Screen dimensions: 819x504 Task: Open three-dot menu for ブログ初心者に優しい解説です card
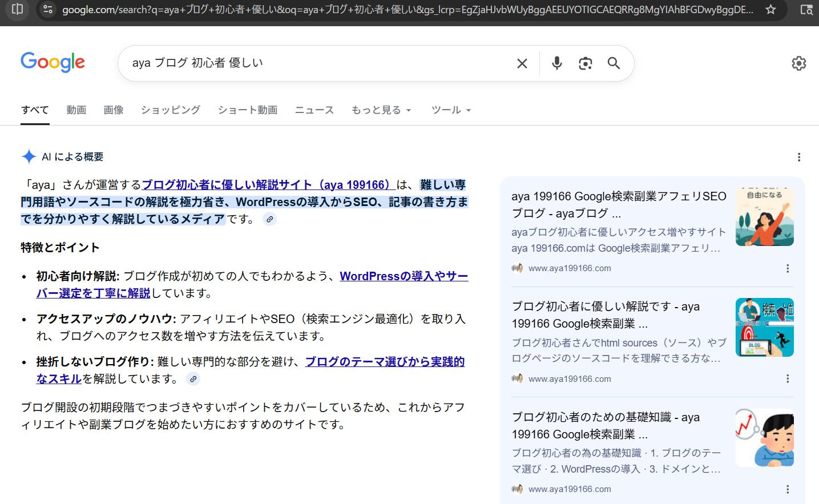coord(788,379)
